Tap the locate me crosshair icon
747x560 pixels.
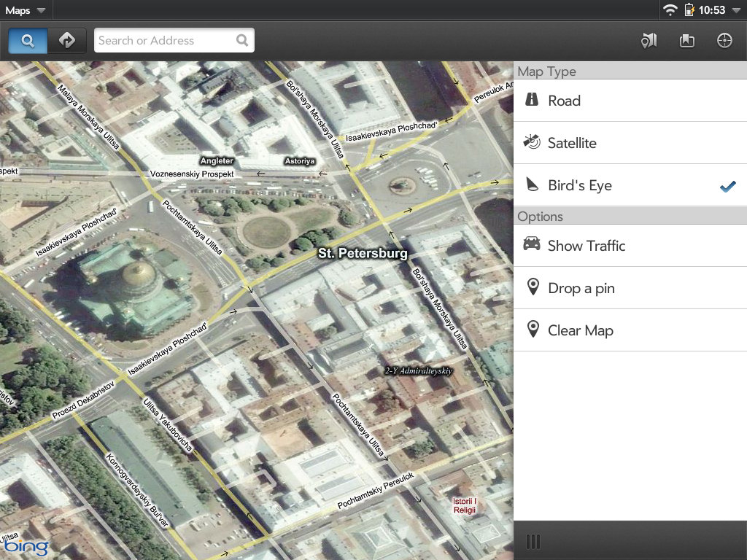(724, 41)
